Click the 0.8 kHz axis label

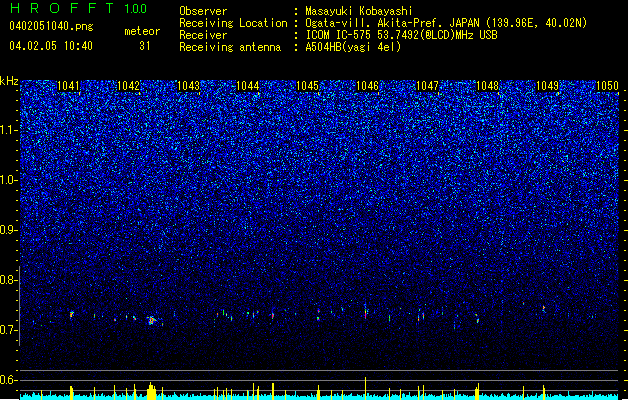[9, 280]
